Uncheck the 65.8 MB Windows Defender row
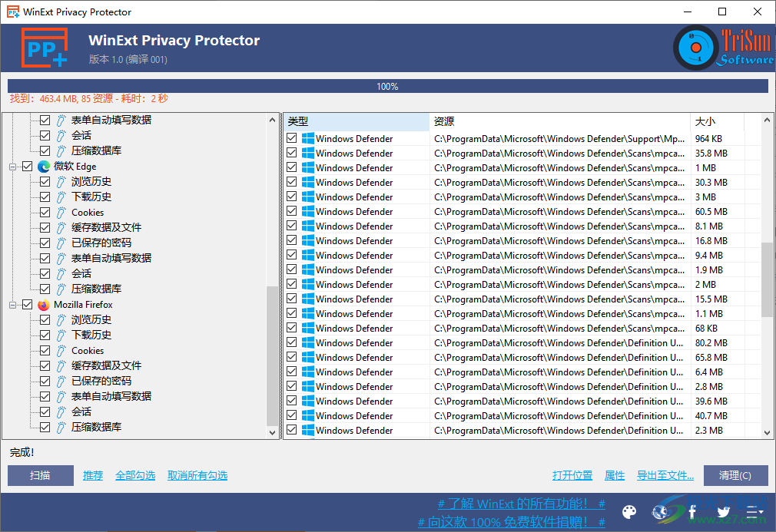 pos(292,357)
